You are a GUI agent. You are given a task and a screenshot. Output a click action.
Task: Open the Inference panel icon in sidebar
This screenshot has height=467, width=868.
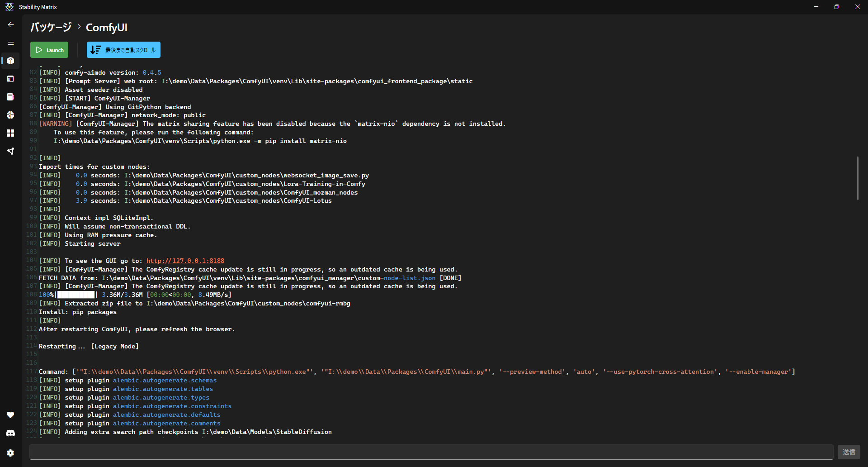[10, 79]
